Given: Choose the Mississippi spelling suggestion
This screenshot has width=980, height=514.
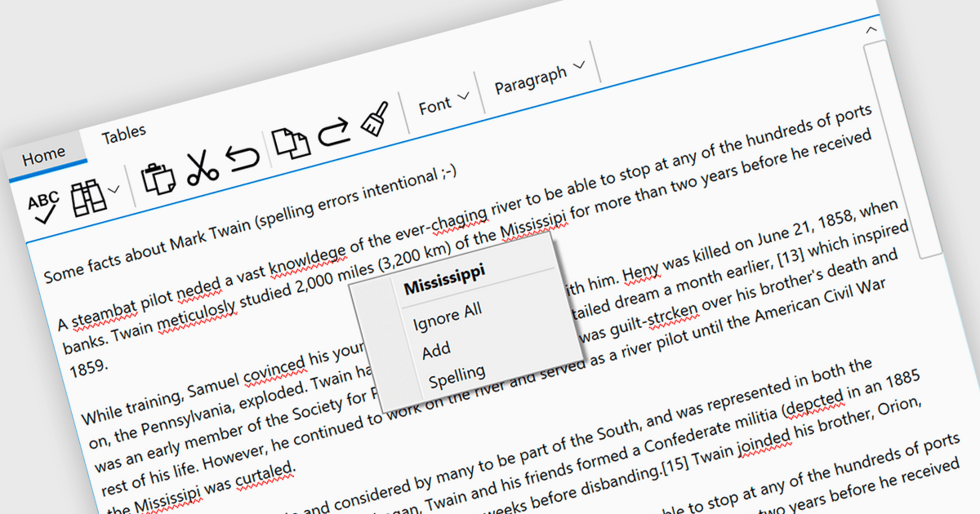Looking at the screenshot, I should (x=444, y=279).
